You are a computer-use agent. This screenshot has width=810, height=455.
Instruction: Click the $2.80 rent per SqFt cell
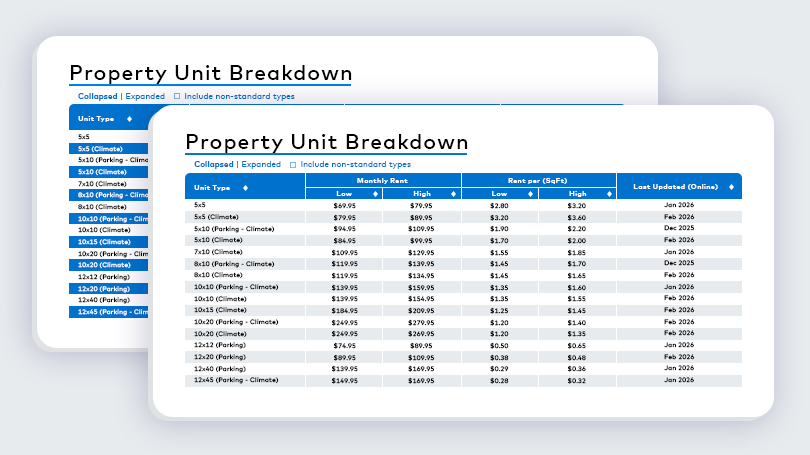click(x=499, y=206)
